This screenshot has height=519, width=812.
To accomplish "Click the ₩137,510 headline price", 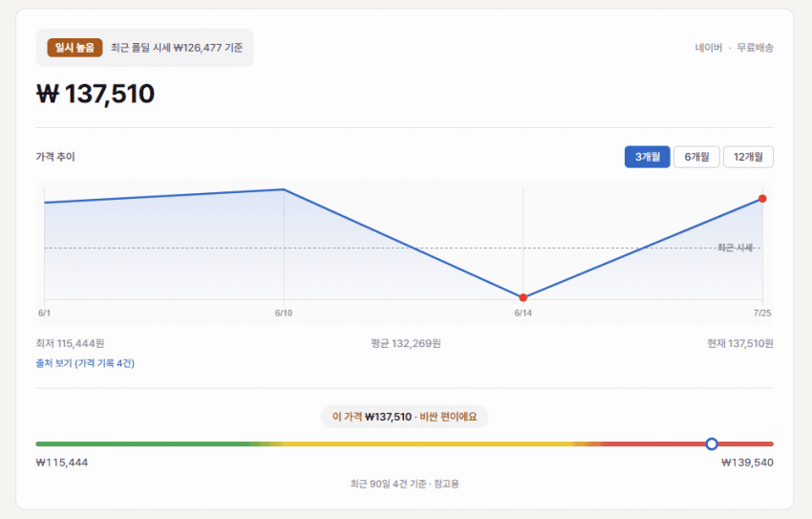I will [96, 95].
